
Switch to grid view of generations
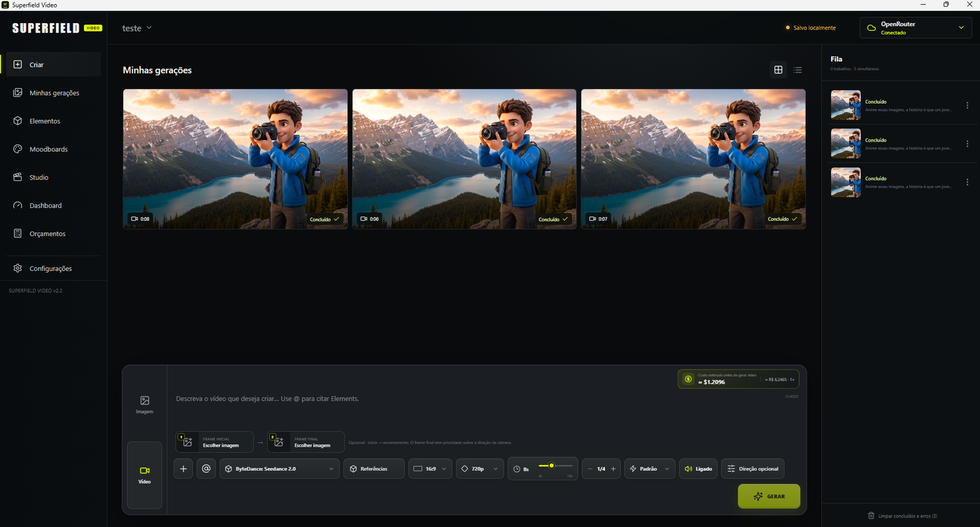click(x=778, y=70)
